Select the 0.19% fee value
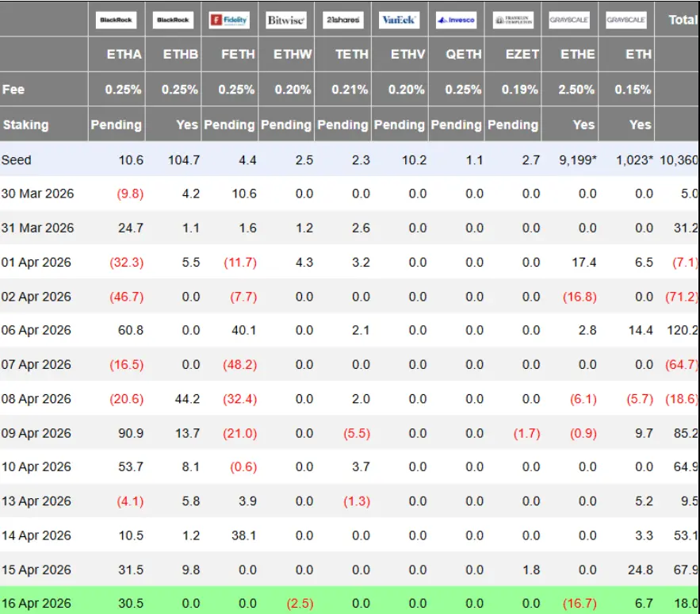 (519, 90)
